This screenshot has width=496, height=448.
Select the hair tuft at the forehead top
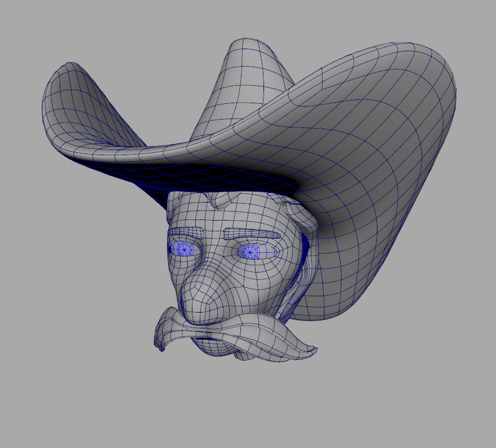(x=221, y=199)
